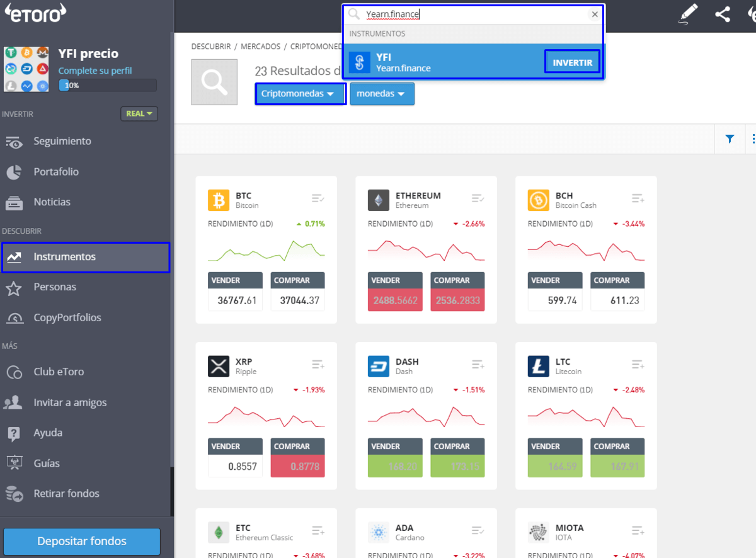Expand the monedas dropdown
Image resolution: width=756 pixels, height=558 pixels.
click(x=382, y=94)
